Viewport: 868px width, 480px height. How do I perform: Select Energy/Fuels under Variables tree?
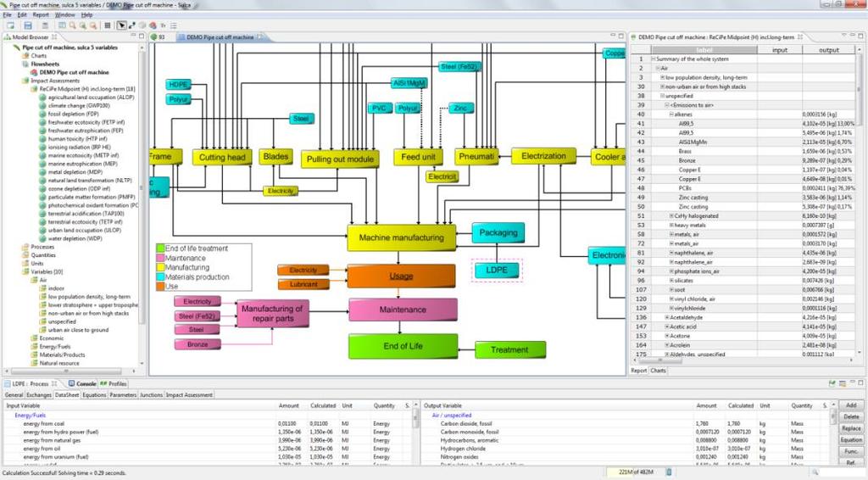tap(55, 347)
